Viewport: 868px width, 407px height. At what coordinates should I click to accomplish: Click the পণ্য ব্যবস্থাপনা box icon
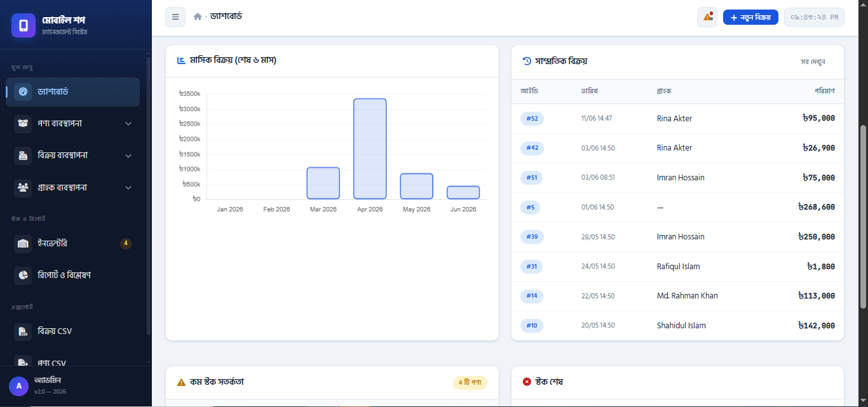click(x=23, y=124)
